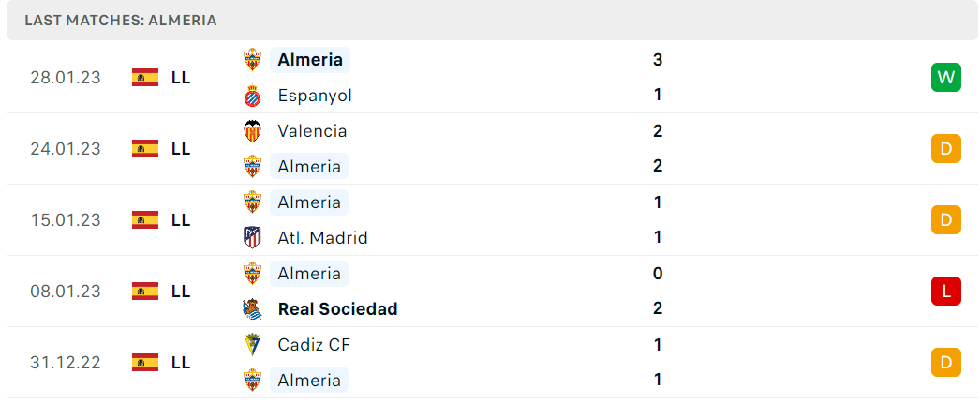
Task: Click the D badge for the Valencia match
Action: pyautogui.click(x=945, y=149)
